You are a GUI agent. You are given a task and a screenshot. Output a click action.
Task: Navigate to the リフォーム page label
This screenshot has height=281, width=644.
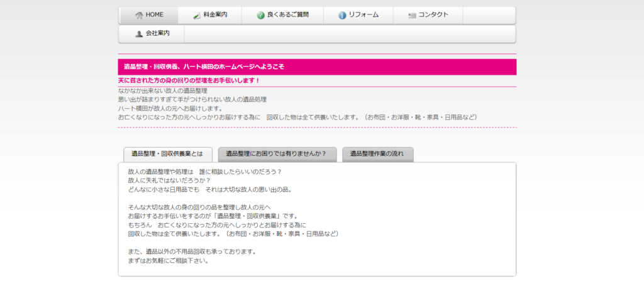(364, 15)
